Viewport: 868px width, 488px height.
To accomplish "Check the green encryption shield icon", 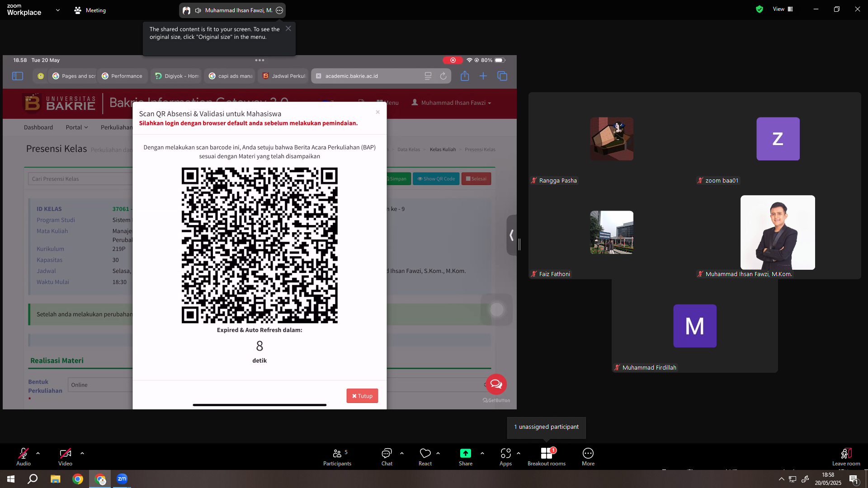I will click(x=759, y=9).
